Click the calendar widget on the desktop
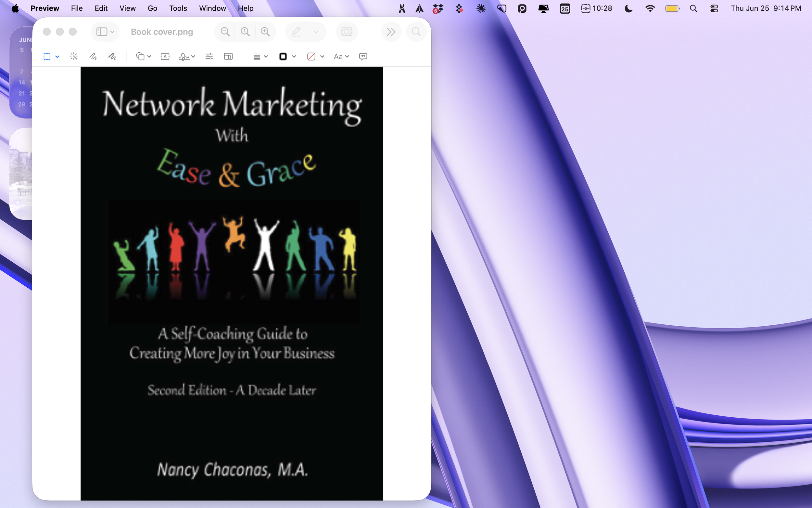 click(21, 72)
